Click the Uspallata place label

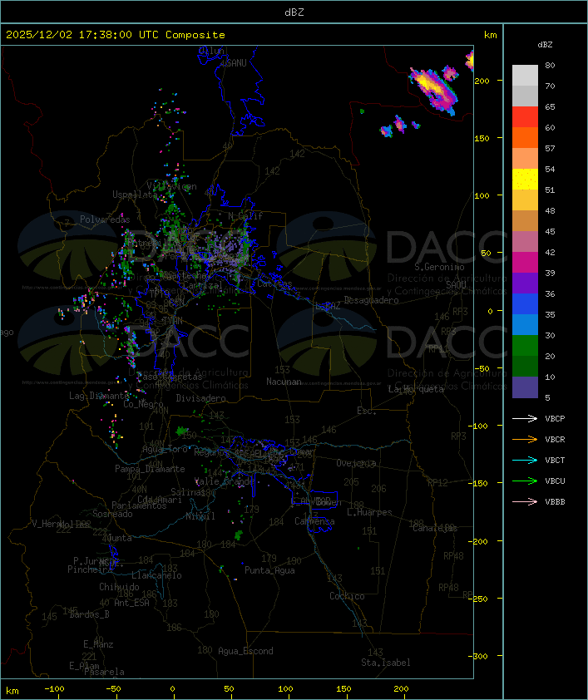tap(135, 195)
